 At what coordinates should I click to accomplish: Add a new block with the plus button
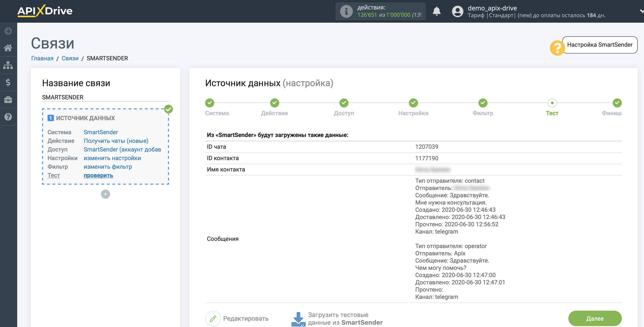105,194
